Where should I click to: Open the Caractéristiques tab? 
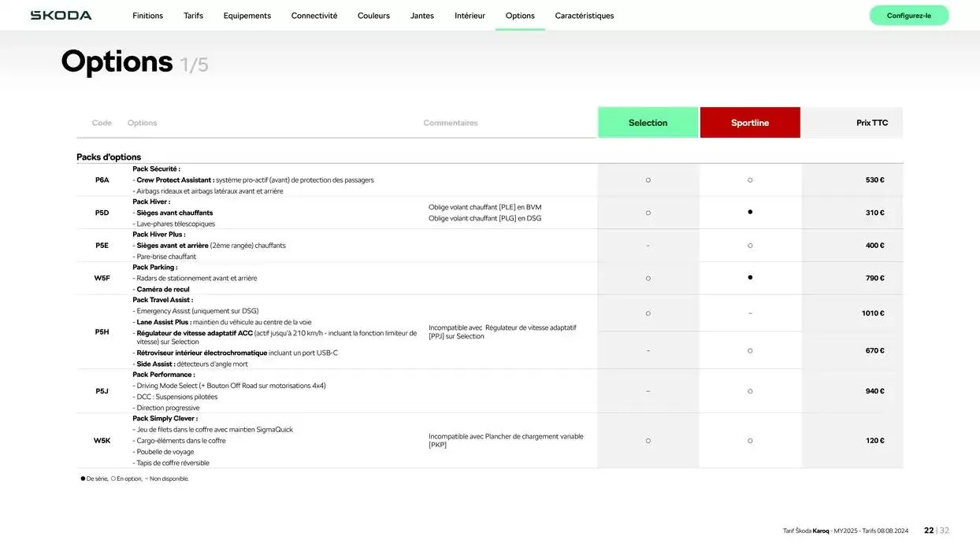pos(584,16)
